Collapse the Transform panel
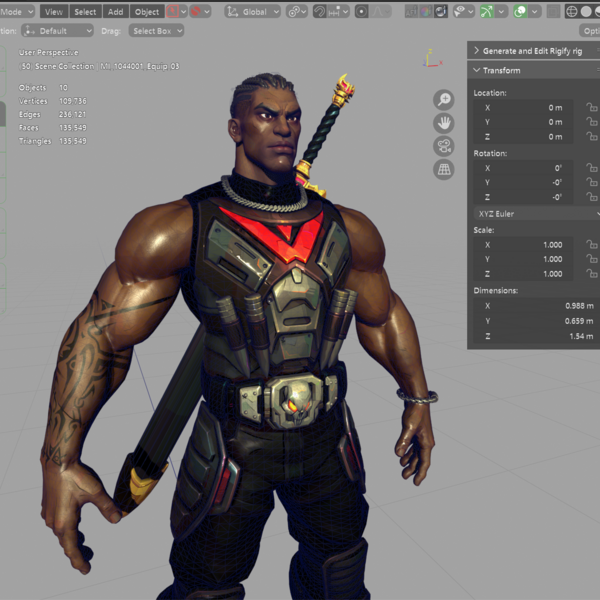 533,70
